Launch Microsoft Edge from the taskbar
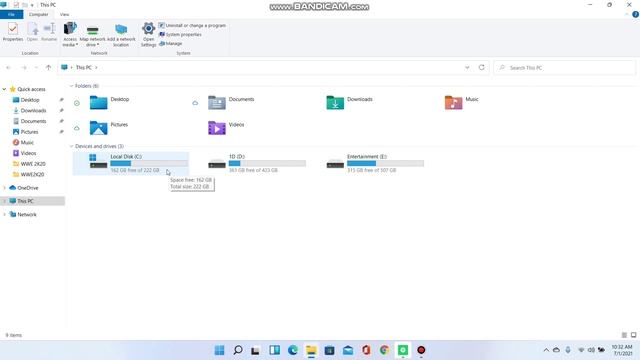This screenshot has width=640, height=360. [293, 350]
